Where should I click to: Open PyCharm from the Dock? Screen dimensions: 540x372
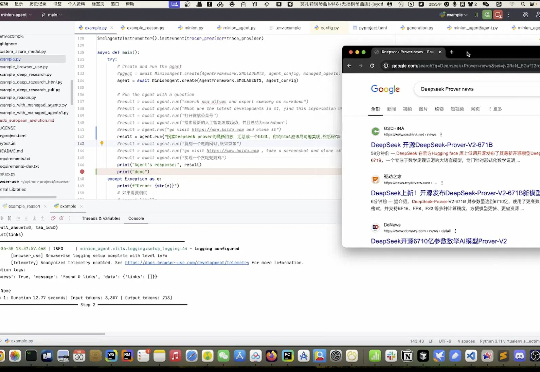point(288,356)
